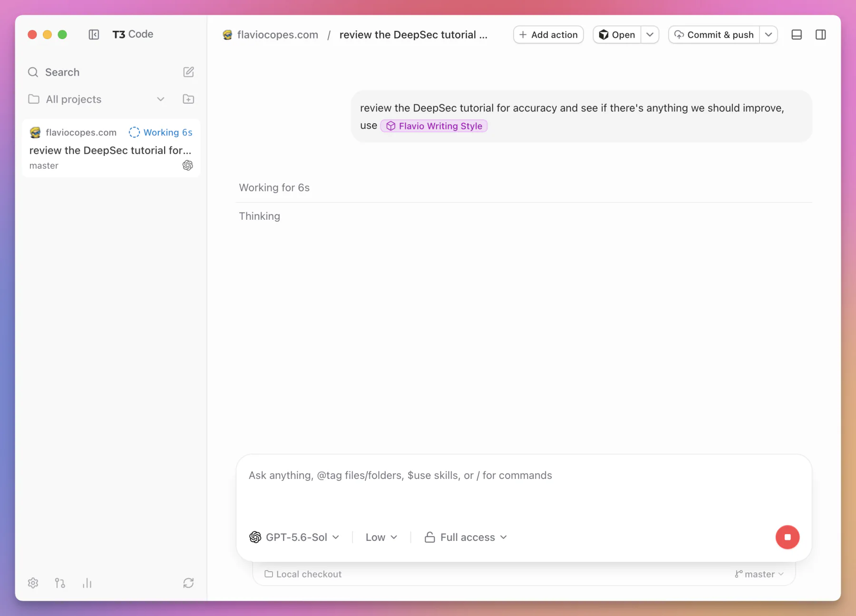Open the GPT-5.6-Sol model dropdown

294,537
